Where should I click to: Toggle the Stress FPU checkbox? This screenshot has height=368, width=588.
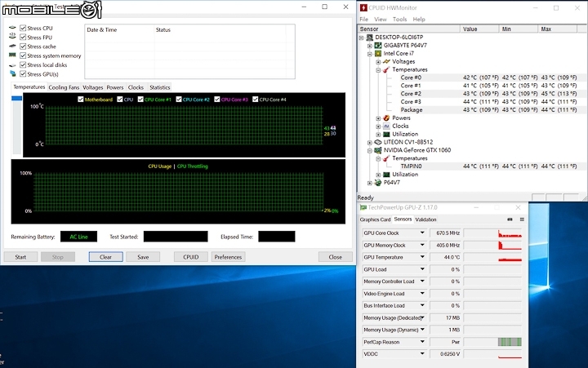pyautogui.click(x=23, y=37)
